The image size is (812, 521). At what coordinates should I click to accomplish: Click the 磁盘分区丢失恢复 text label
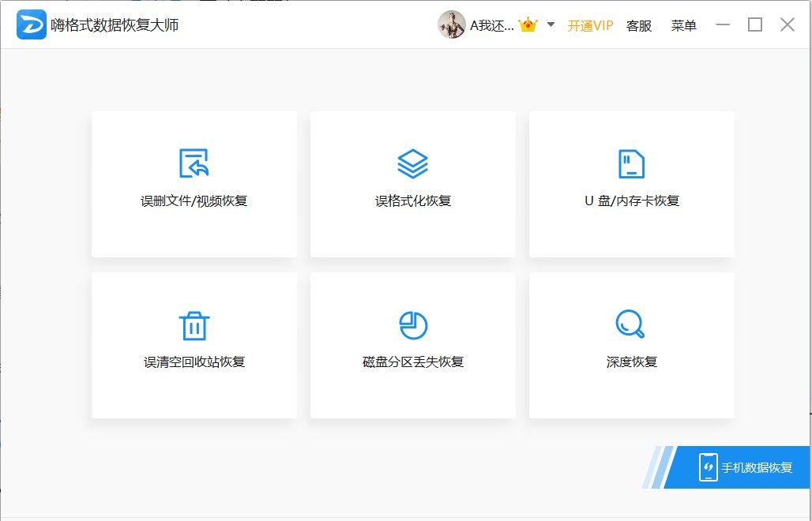click(412, 362)
